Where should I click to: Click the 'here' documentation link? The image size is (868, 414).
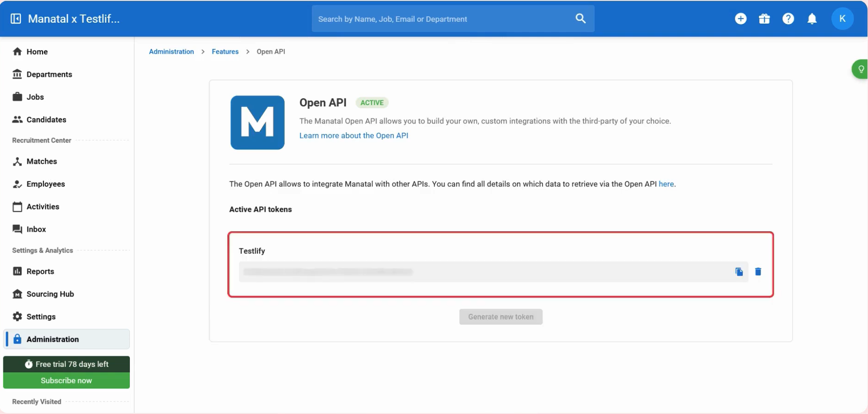pyautogui.click(x=666, y=184)
